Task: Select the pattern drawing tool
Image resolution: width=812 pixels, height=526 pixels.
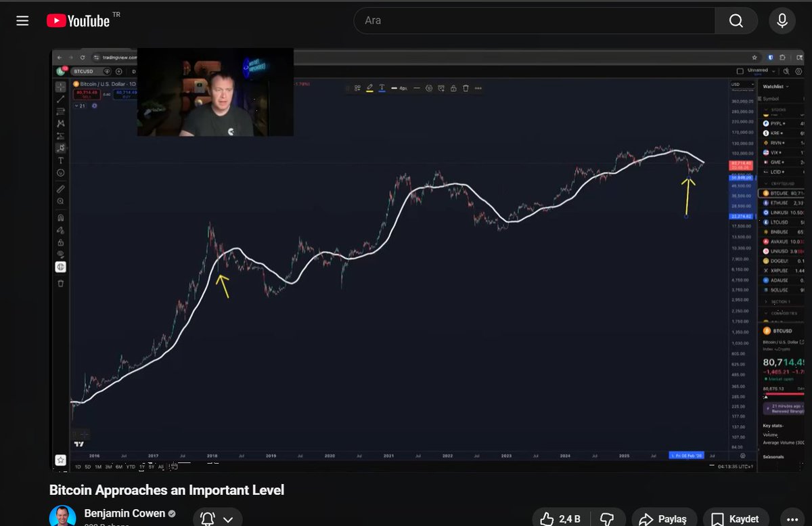Action: (60, 123)
